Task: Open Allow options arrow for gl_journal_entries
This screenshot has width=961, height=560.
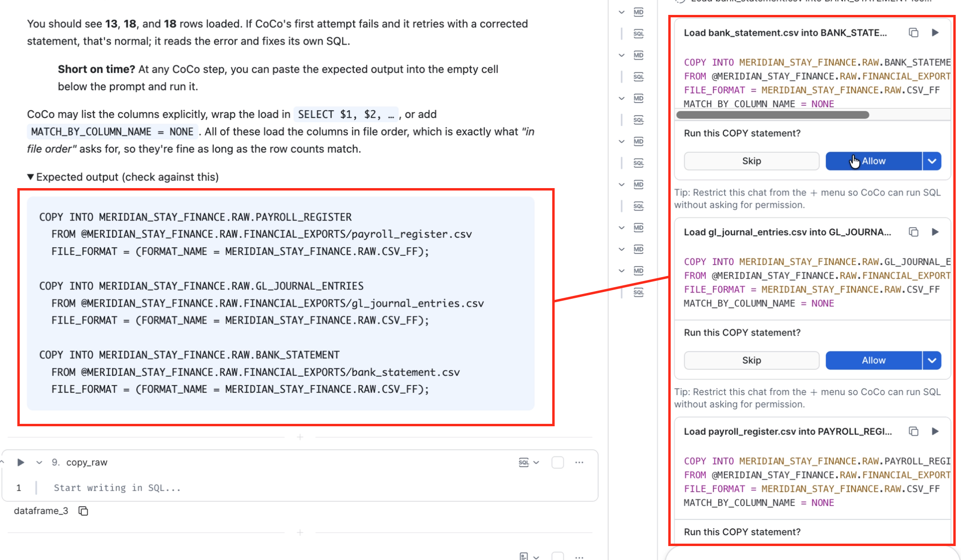Action: click(932, 360)
